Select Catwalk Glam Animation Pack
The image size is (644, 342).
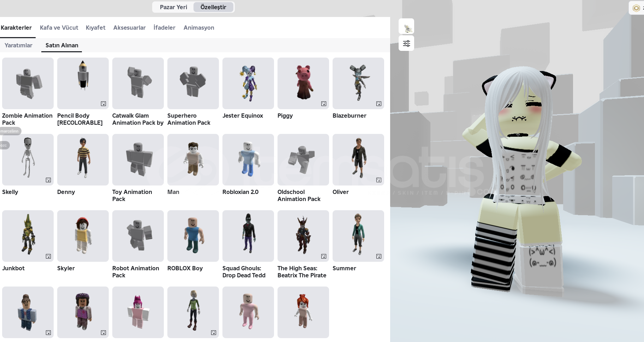pyautogui.click(x=138, y=83)
